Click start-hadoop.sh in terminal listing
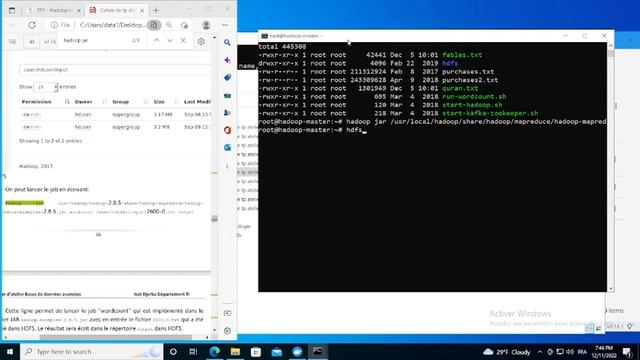 coord(472,105)
